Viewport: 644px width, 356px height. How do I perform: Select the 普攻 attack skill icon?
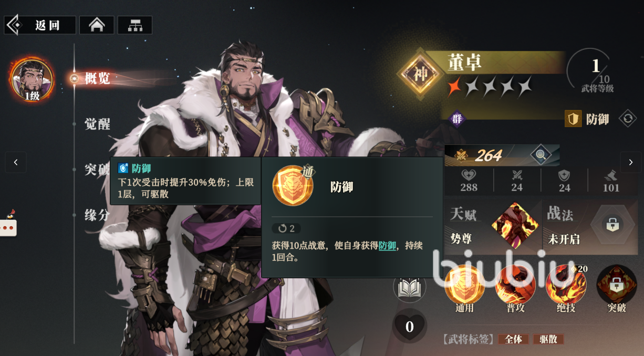pyautogui.click(x=515, y=285)
